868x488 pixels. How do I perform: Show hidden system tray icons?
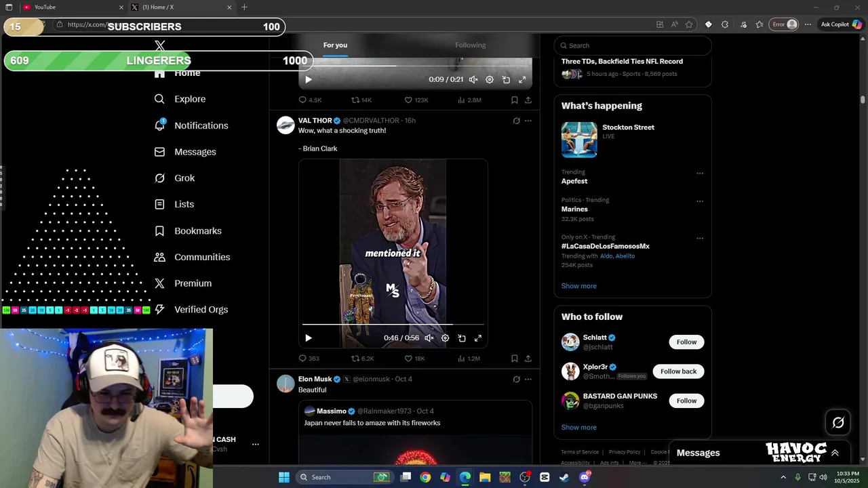(783, 477)
